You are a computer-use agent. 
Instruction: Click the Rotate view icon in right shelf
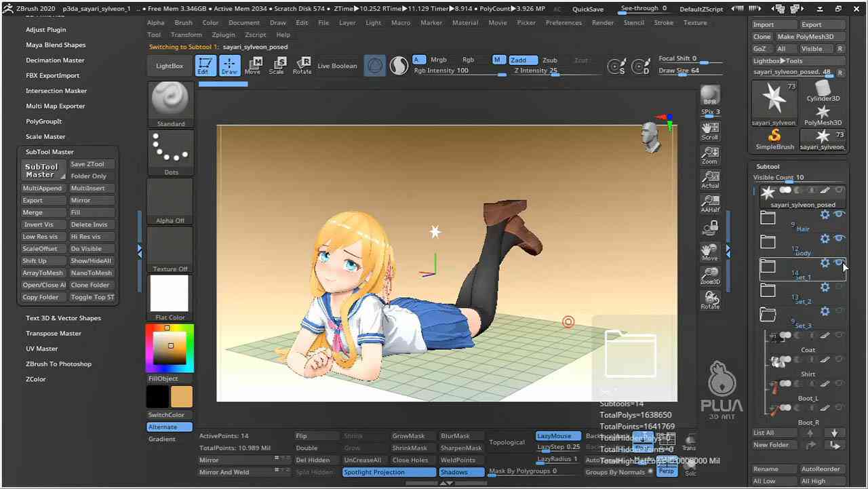(x=710, y=300)
